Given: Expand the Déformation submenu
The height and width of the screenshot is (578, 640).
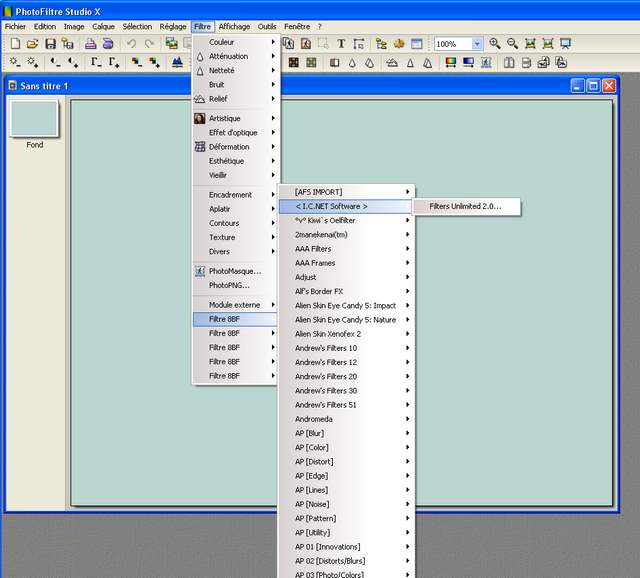Looking at the screenshot, I should [x=236, y=147].
